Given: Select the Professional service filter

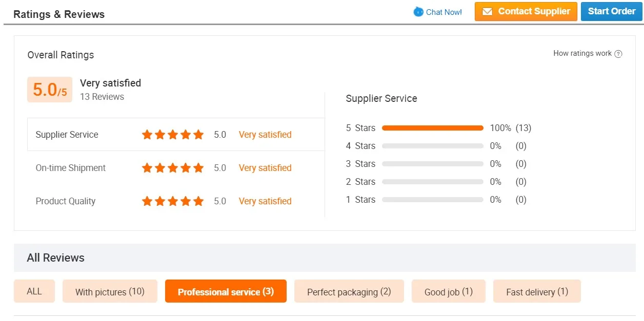Looking at the screenshot, I should click(x=226, y=292).
